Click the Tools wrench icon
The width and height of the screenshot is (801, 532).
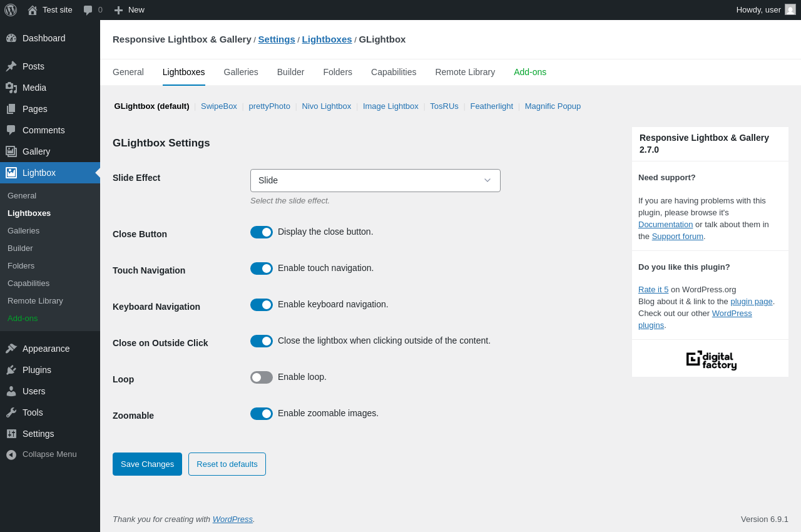tap(11, 412)
